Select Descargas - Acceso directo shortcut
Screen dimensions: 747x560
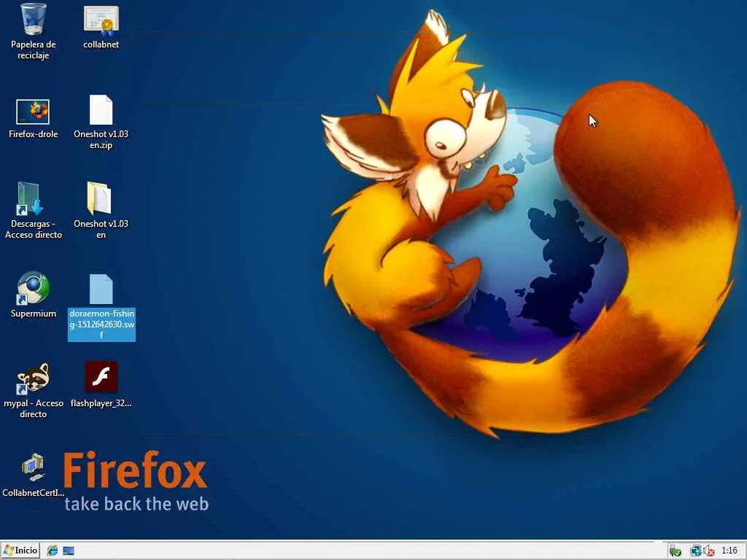[30, 198]
